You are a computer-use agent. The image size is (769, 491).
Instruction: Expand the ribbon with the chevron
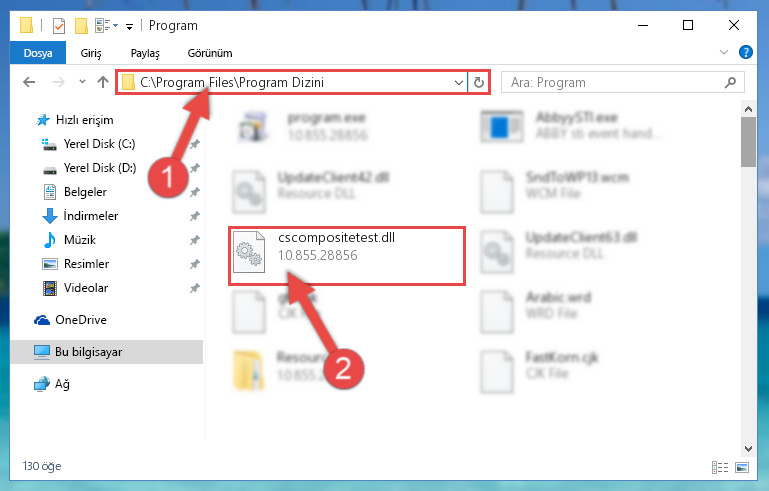pyautogui.click(x=724, y=52)
